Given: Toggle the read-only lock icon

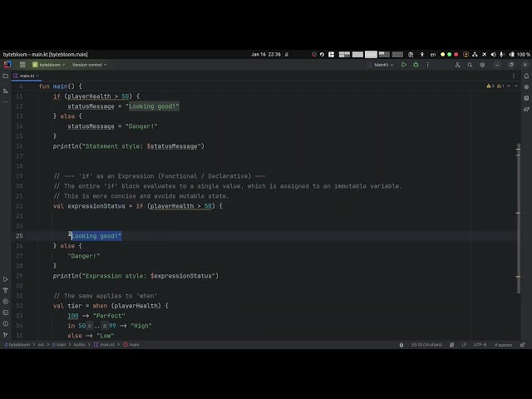Looking at the screenshot, I should [523, 345].
